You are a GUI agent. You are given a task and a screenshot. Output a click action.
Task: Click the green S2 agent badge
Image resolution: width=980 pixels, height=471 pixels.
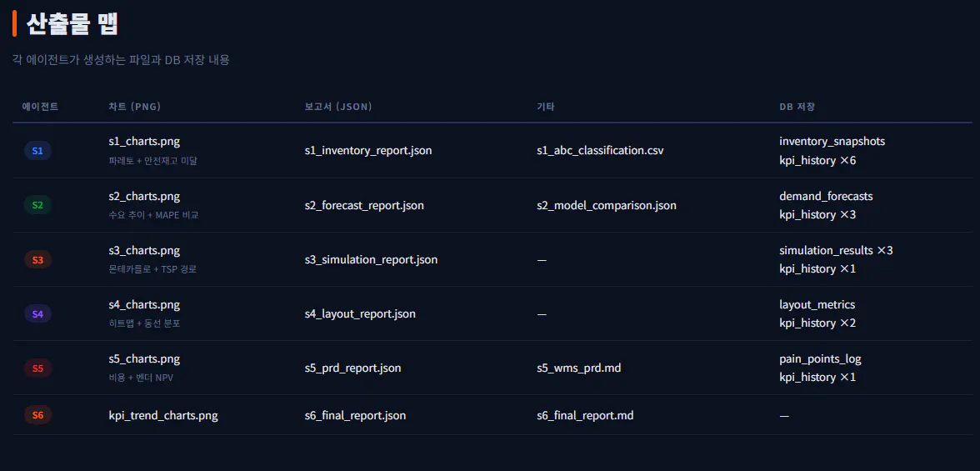[x=37, y=205]
